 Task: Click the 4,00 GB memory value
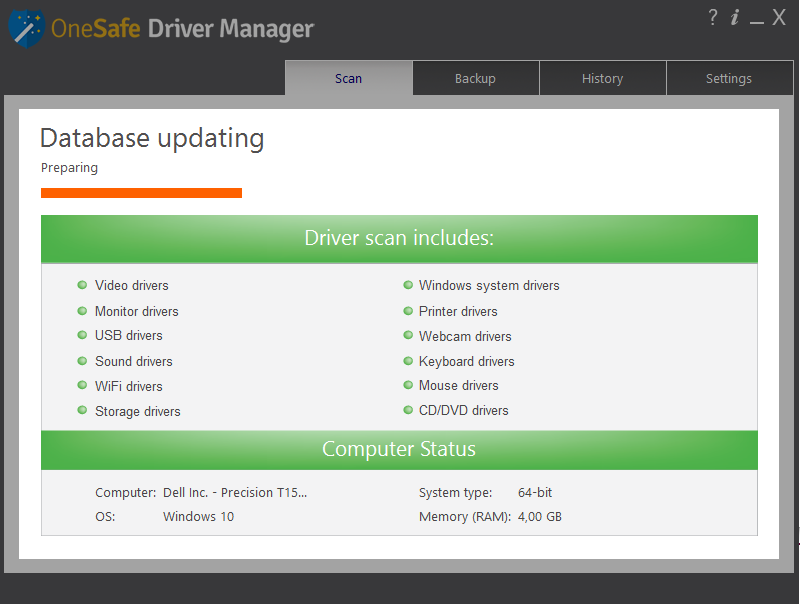[540, 516]
